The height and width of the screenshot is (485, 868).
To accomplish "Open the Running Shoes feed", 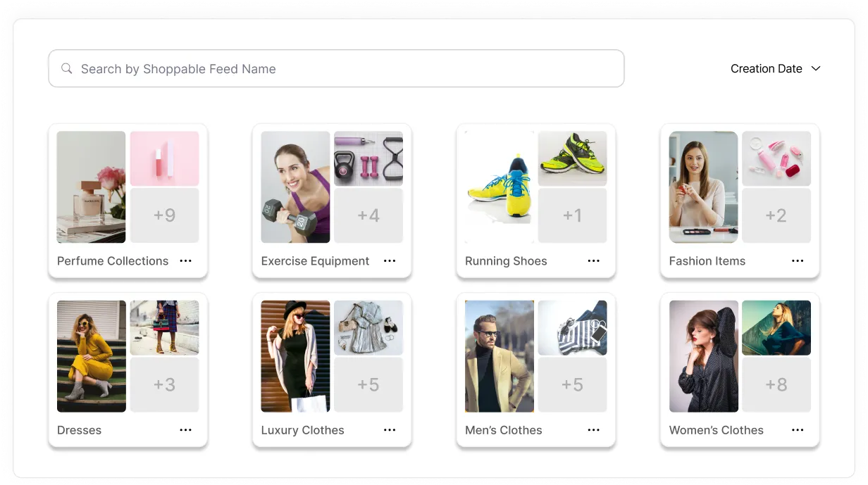I will pyautogui.click(x=506, y=260).
